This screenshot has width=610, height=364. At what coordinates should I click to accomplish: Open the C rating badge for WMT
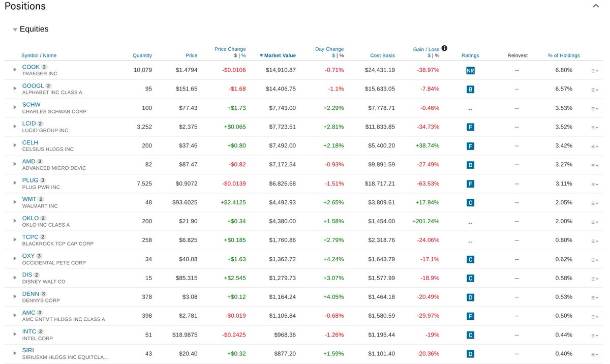470,203
